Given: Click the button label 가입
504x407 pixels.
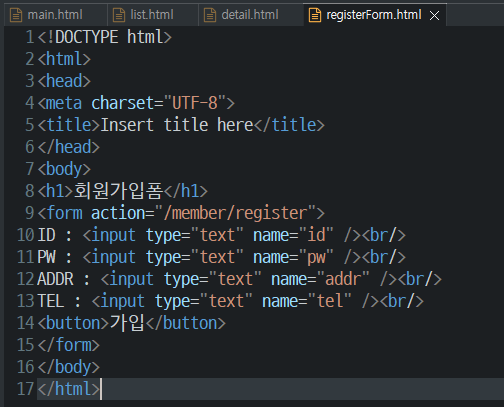Looking at the screenshot, I should [127, 323].
